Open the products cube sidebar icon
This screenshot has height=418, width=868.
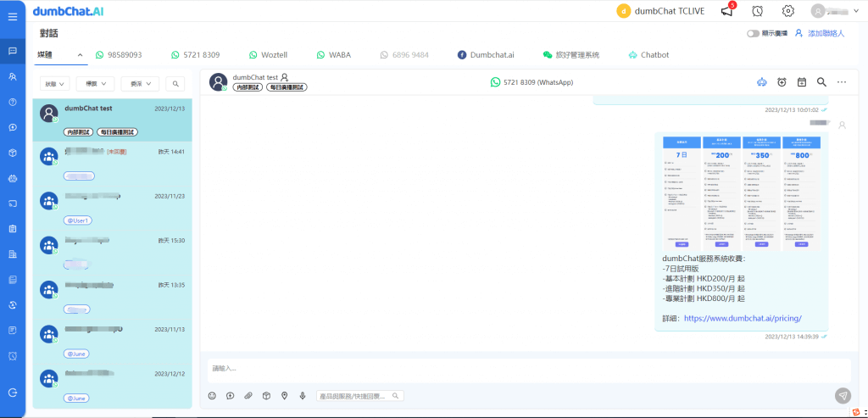[x=13, y=153]
